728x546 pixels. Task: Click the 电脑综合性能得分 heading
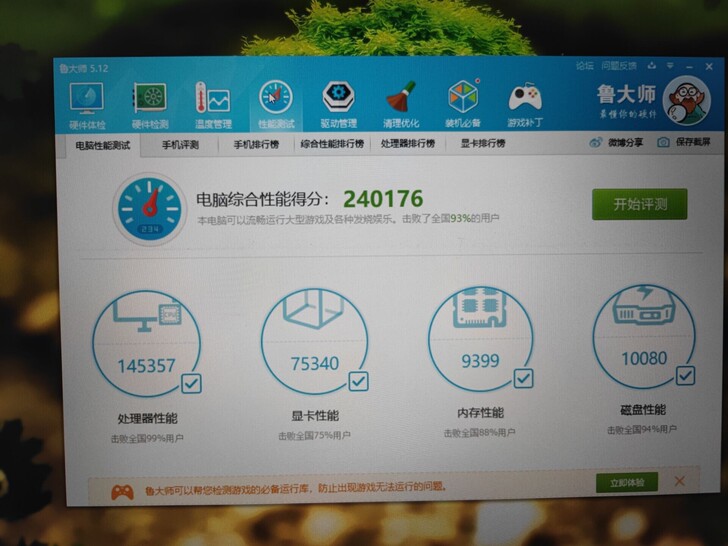263,200
